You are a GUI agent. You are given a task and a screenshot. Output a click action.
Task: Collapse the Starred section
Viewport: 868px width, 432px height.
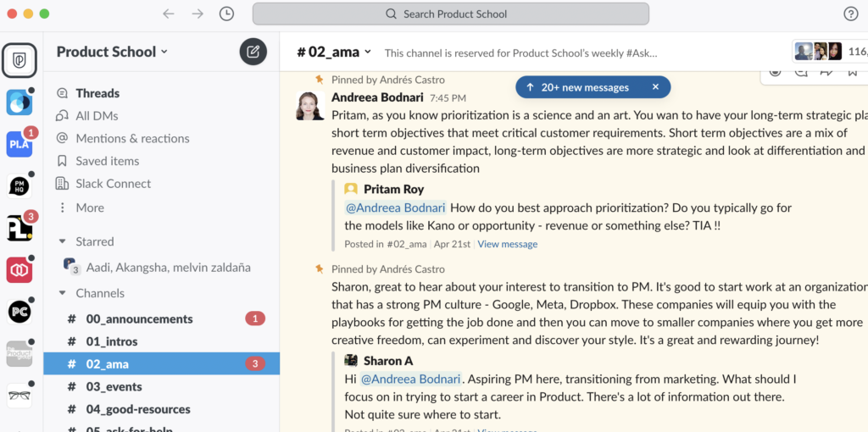point(63,241)
